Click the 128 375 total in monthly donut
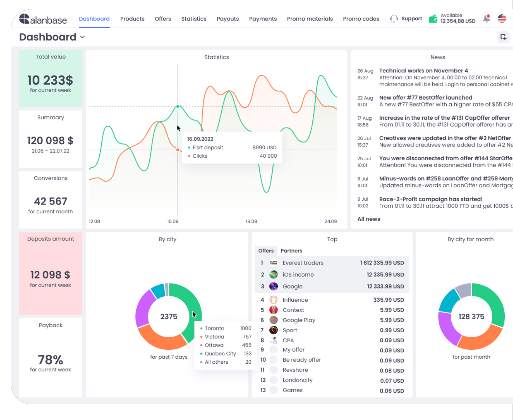Viewport: 513px width, 420px height. 471,316
